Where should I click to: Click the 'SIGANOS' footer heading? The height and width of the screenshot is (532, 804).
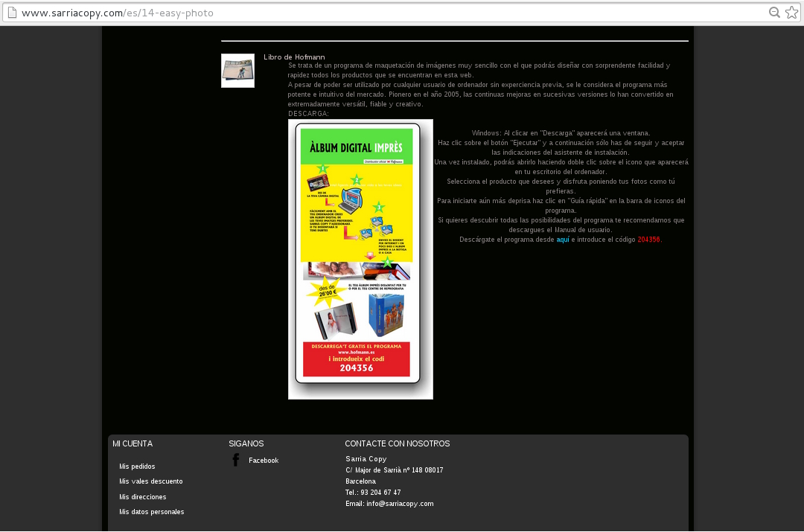tap(246, 443)
